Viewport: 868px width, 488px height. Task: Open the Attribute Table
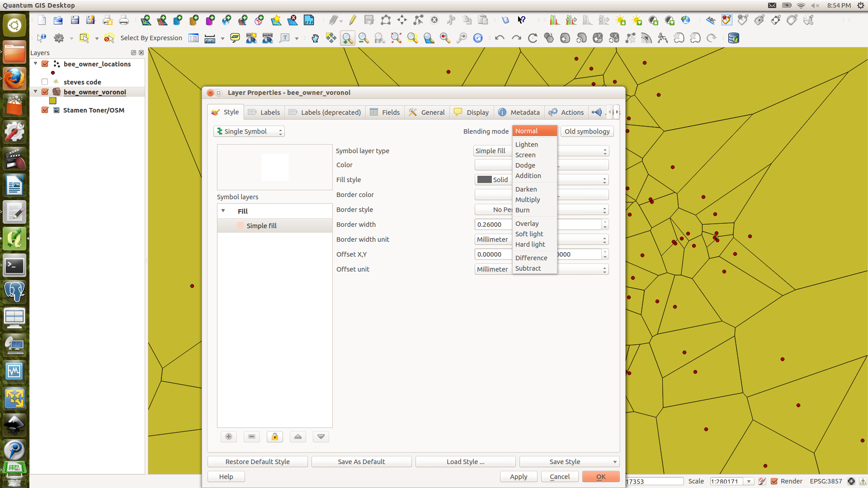click(193, 38)
